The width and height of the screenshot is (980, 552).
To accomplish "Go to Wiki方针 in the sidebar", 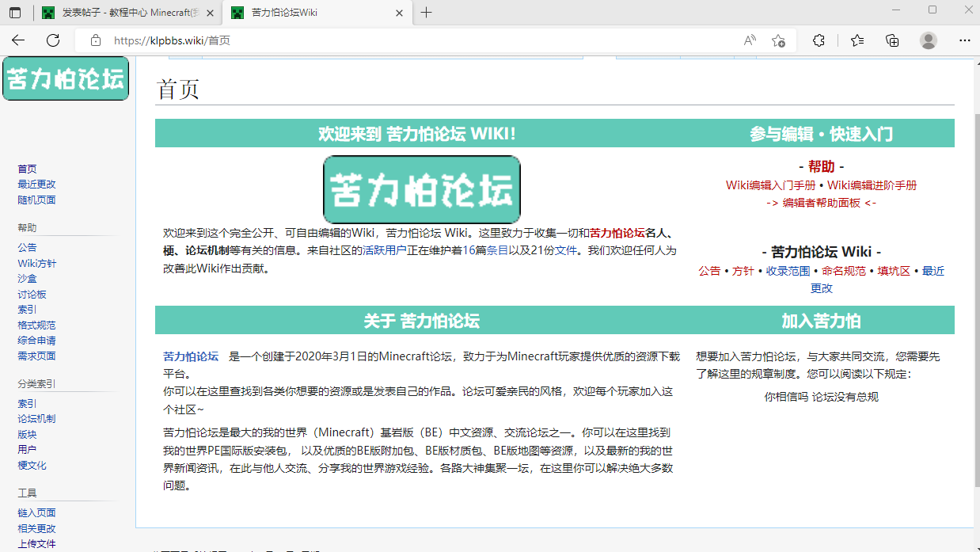I will 37,263.
